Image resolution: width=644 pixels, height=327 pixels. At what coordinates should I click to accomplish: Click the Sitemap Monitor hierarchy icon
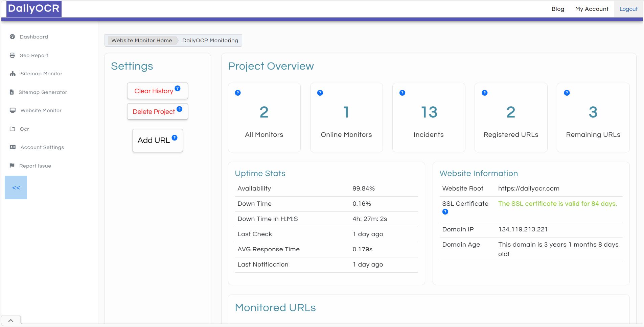tap(13, 74)
